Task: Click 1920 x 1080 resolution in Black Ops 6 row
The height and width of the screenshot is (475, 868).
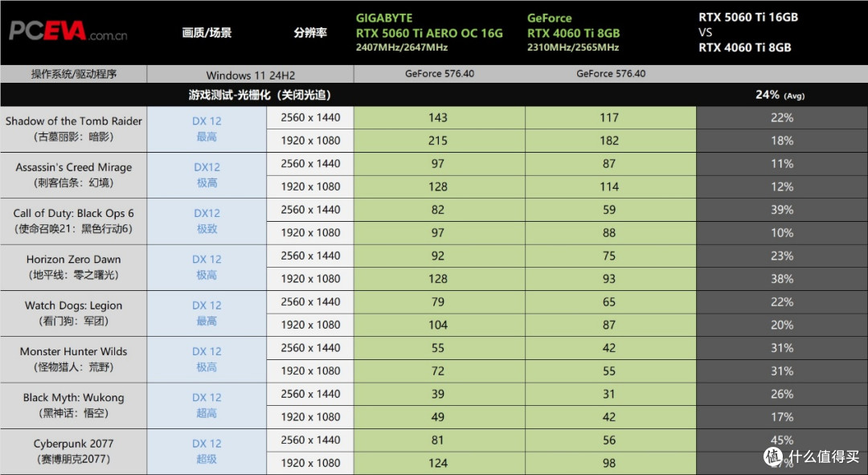Action: 310,233
